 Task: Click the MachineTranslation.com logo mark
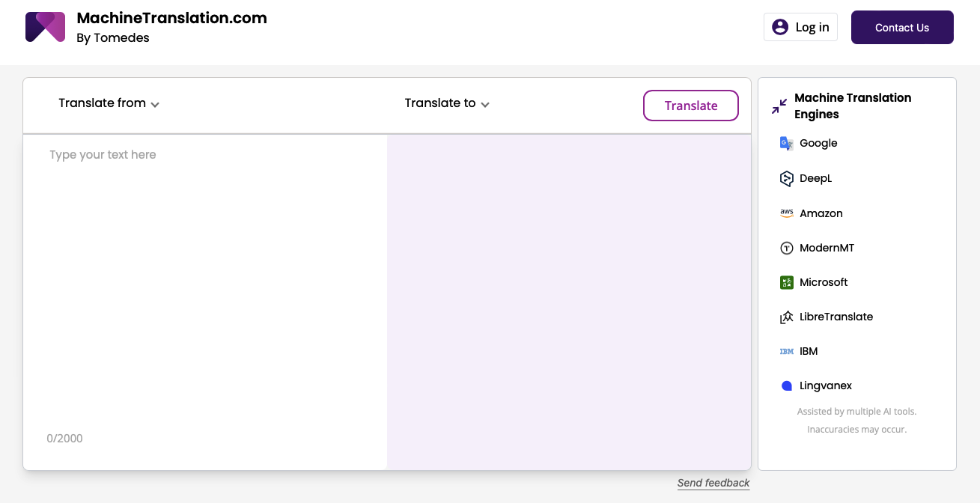(x=45, y=27)
